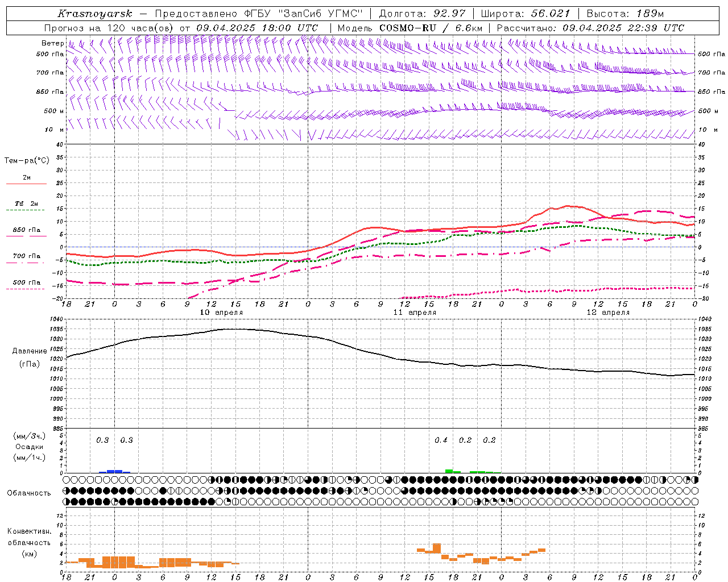Image resolution: width=728 pixels, height=582 pixels.
Task: Click the '(км)' unit under convective label
Action: tap(29, 554)
